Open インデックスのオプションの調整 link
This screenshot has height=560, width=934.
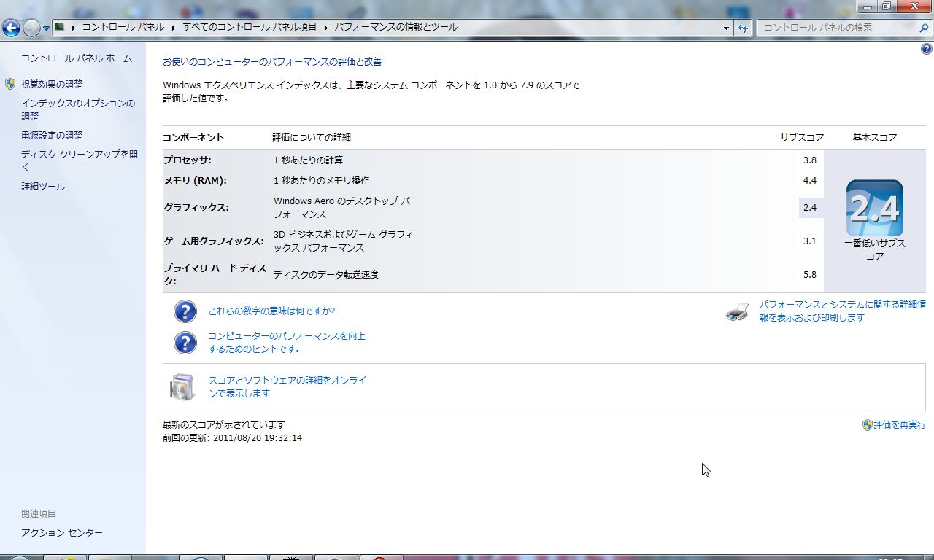(x=78, y=109)
